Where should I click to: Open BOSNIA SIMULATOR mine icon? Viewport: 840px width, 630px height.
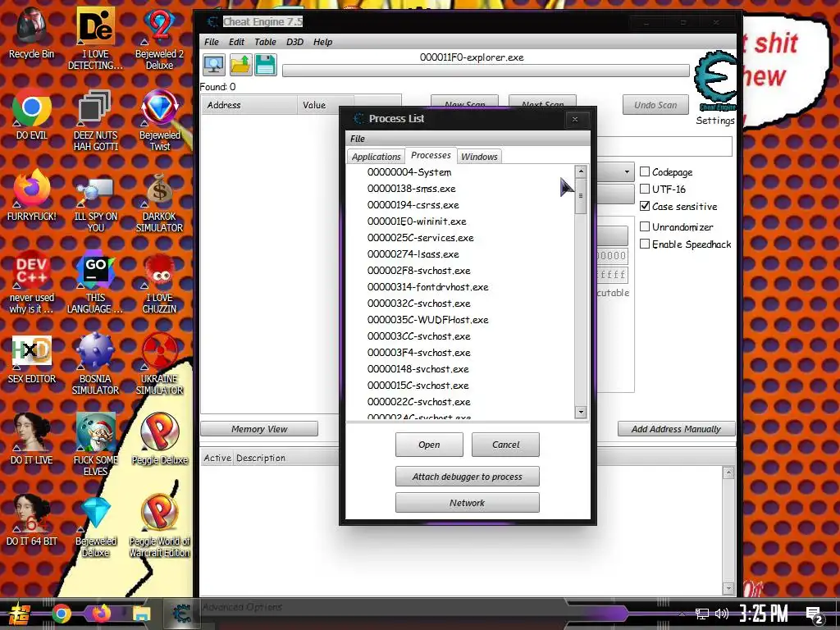coord(95,364)
